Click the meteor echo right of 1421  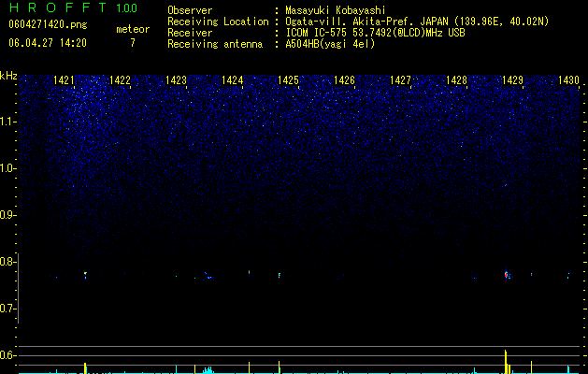(85, 275)
